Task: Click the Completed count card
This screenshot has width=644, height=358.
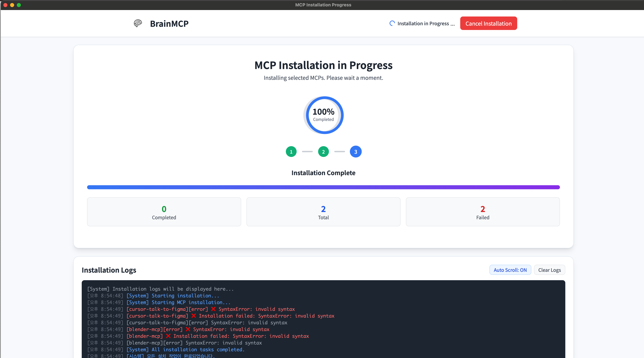Action: 164,212
